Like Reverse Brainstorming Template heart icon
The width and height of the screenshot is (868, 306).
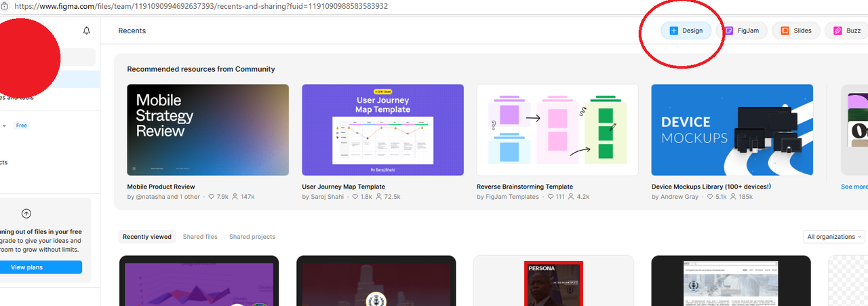[x=549, y=197]
